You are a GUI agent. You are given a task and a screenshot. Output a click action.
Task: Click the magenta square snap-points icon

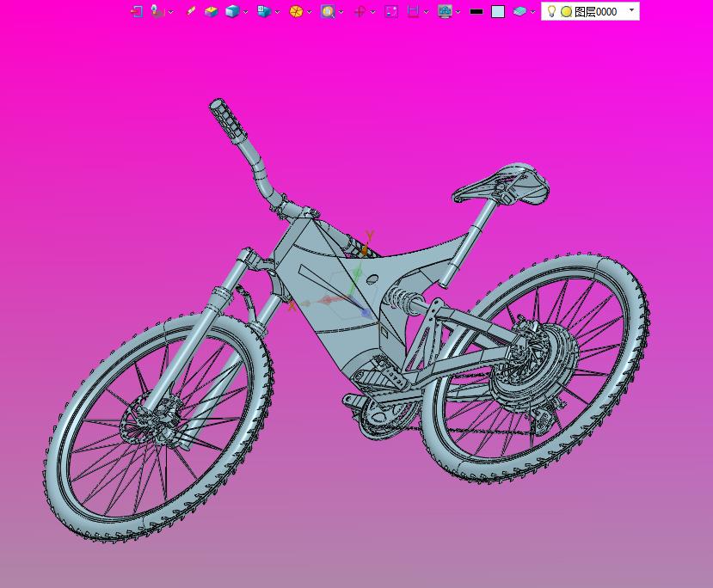391,11
